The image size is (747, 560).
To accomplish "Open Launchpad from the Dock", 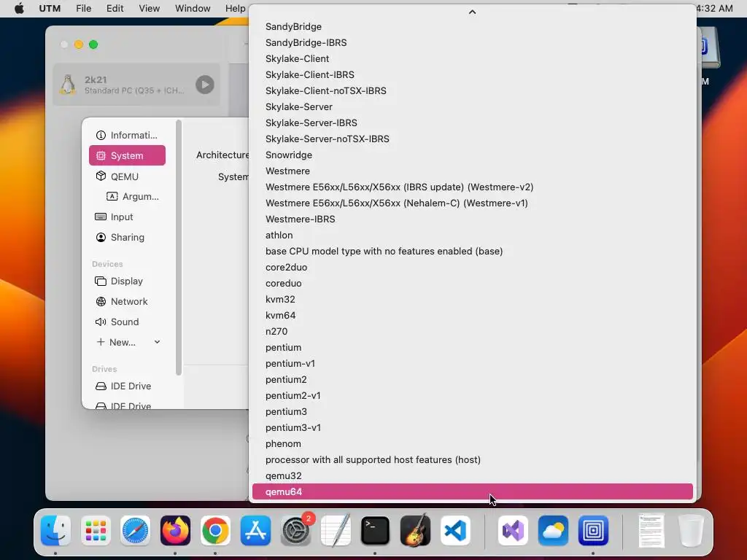I will (x=96, y=531).
